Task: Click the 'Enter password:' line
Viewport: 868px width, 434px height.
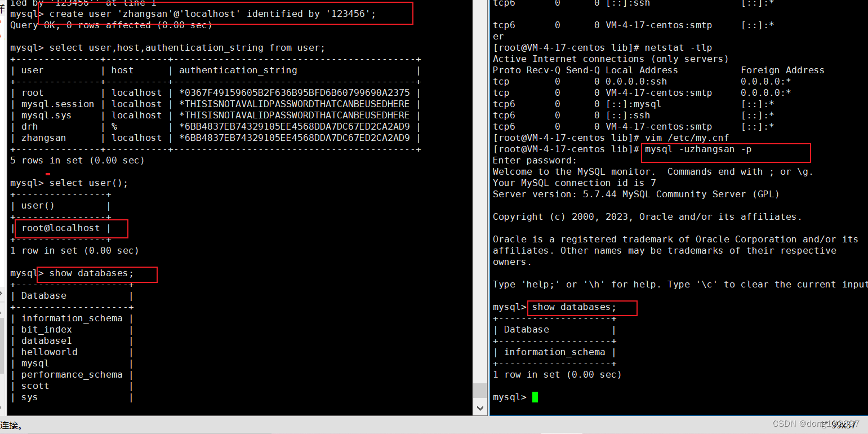Action: coord(535,161)
